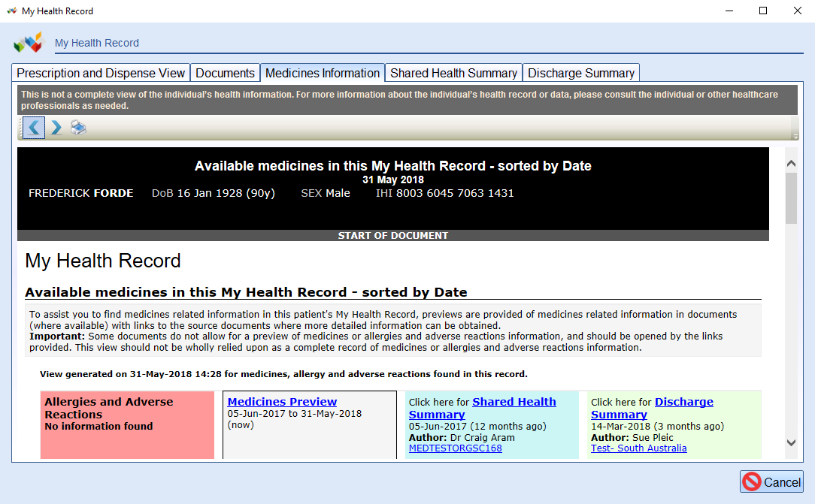Open the print dialog via printer icon
Image resolution: width=815 pixels, height=504 pixels.
click(x=78, y=128)
